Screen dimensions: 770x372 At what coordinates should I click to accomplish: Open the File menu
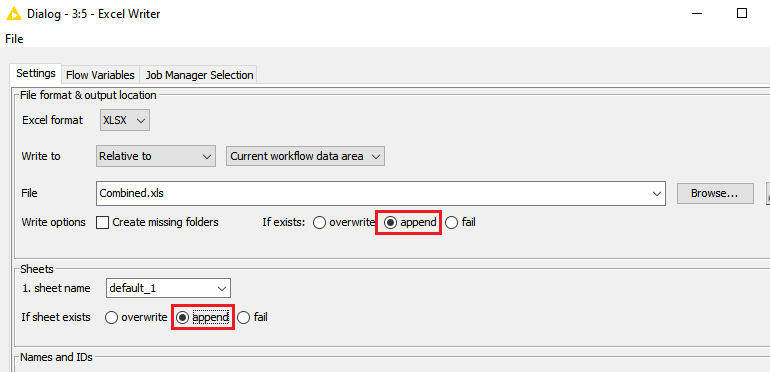[14, 39]
